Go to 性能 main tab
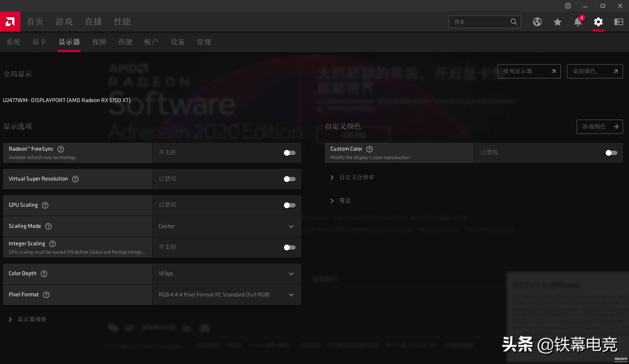The image size is (629, 364). (x=122, y=21)
